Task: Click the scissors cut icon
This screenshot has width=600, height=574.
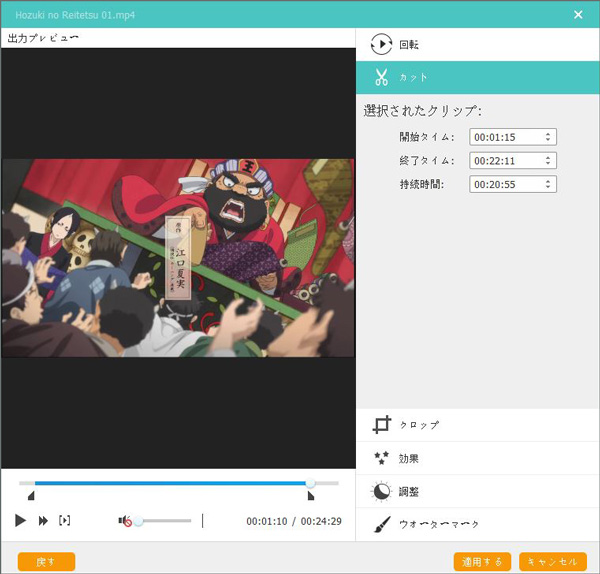Action: tap(381, 77)
